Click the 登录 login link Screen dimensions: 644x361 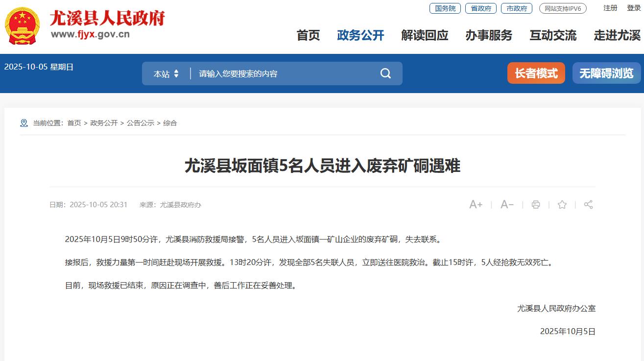(x=634, y=8)
